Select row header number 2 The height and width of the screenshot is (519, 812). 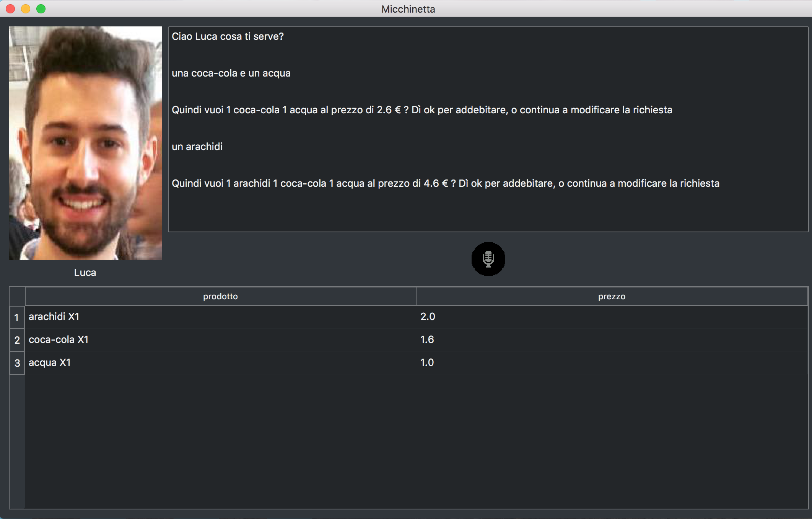(x=17, y=340)
